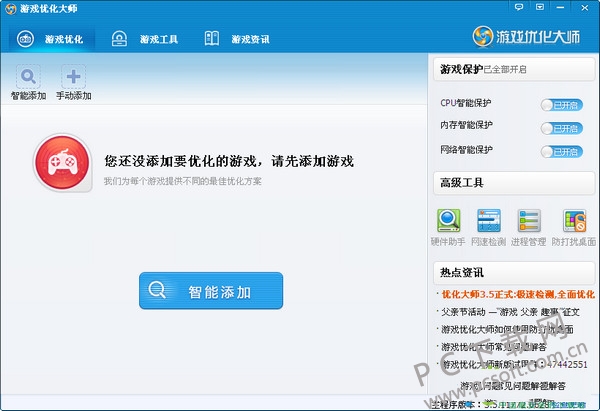Open the 游戏优化大师常见问题解答 link
600x411 pixels.
494,347
